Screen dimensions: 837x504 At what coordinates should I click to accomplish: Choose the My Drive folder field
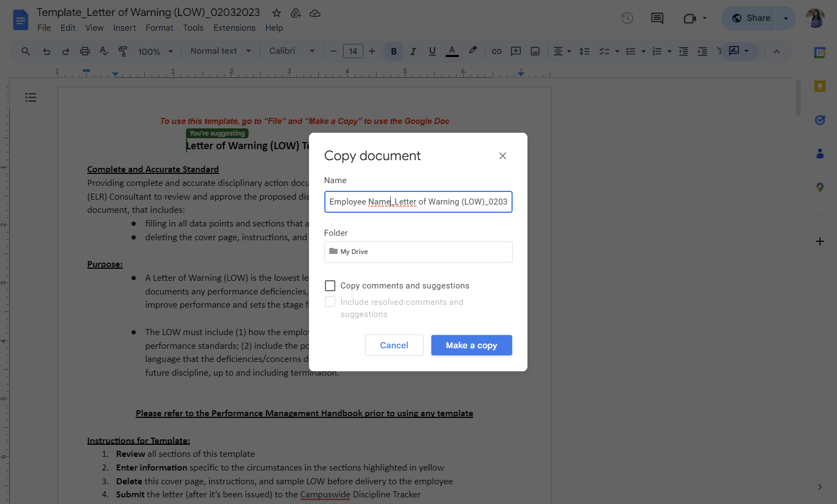(418, 252)
